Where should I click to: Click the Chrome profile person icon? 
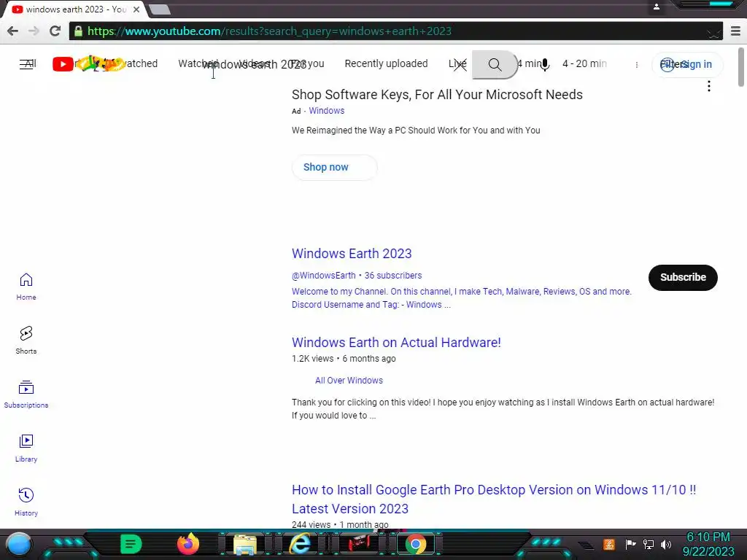[656, 7]
